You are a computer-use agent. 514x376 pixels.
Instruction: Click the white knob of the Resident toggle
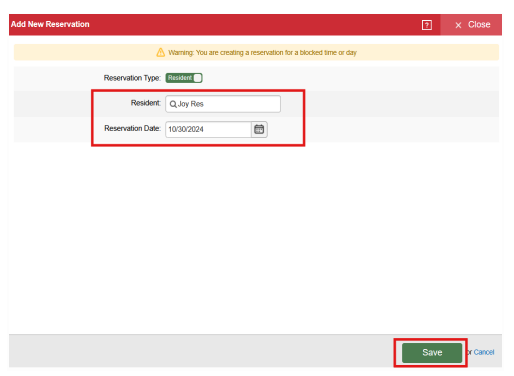tap(198, 78)
